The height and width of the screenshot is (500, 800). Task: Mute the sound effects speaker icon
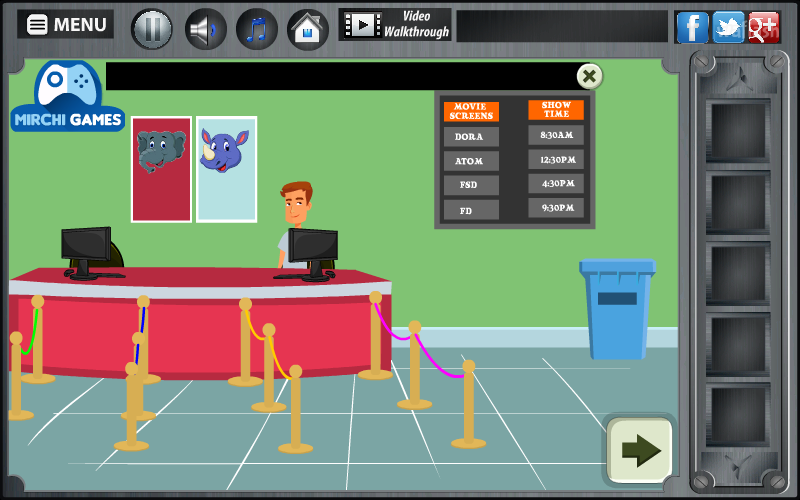[x=205, y=29]
